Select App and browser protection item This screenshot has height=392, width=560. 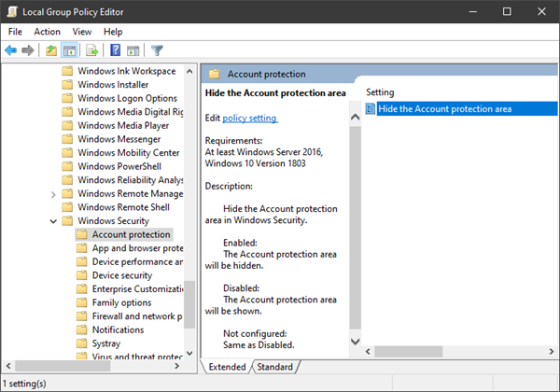(137, 248)
